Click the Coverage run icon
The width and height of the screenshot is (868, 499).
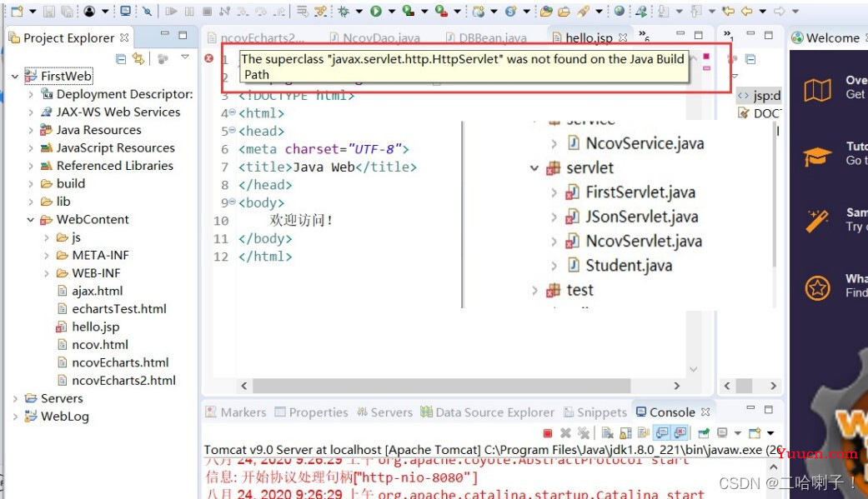tap(409, 11)
